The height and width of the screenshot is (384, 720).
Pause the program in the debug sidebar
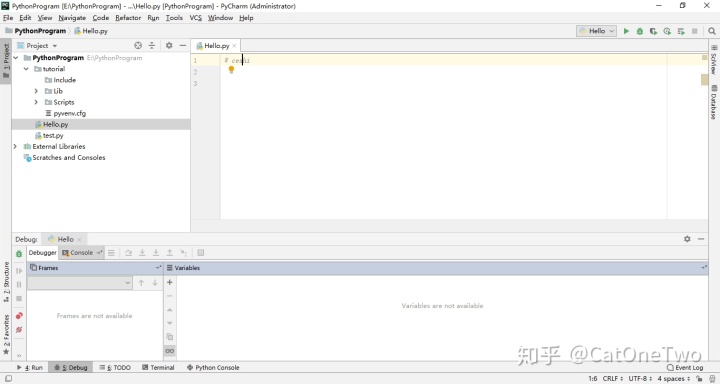tap(19, 284)
